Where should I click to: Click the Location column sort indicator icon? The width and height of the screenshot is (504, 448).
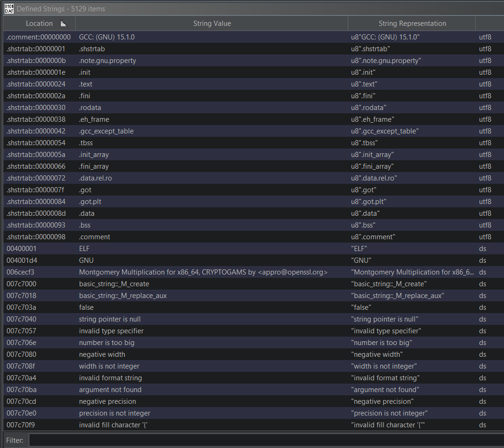[x=64, y=24]
